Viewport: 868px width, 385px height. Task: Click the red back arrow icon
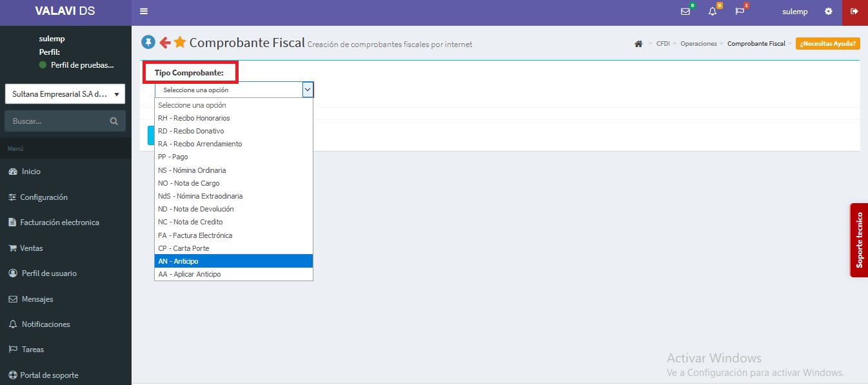coord(165,43)
